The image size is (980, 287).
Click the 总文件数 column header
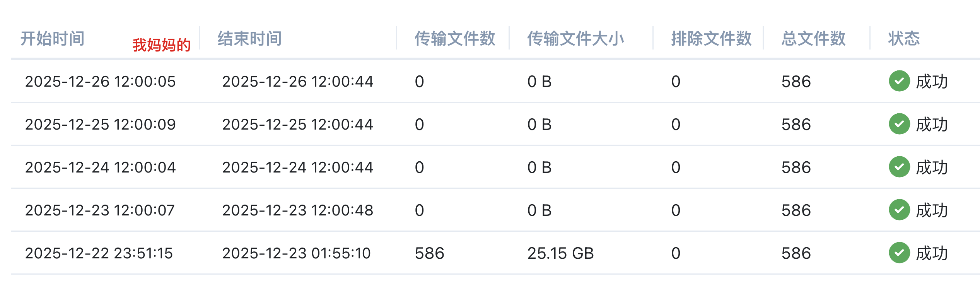pos(813,39)
